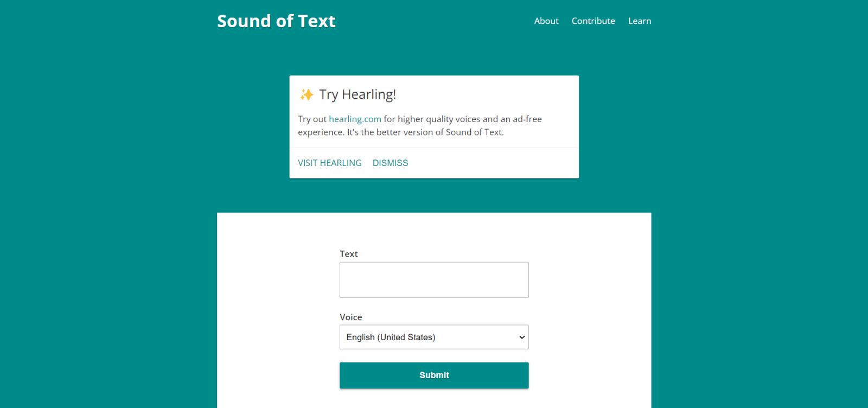868x408 pixels.
Task: Open the Contribute page
Action: 592,21
